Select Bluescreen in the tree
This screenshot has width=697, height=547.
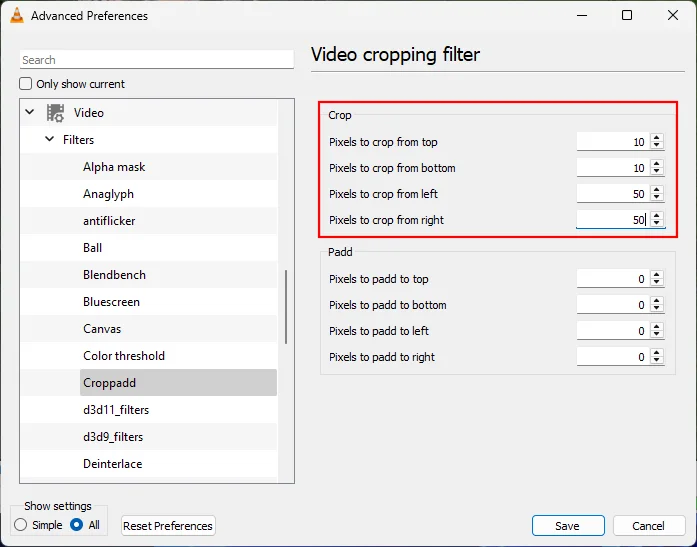(111, 302)
